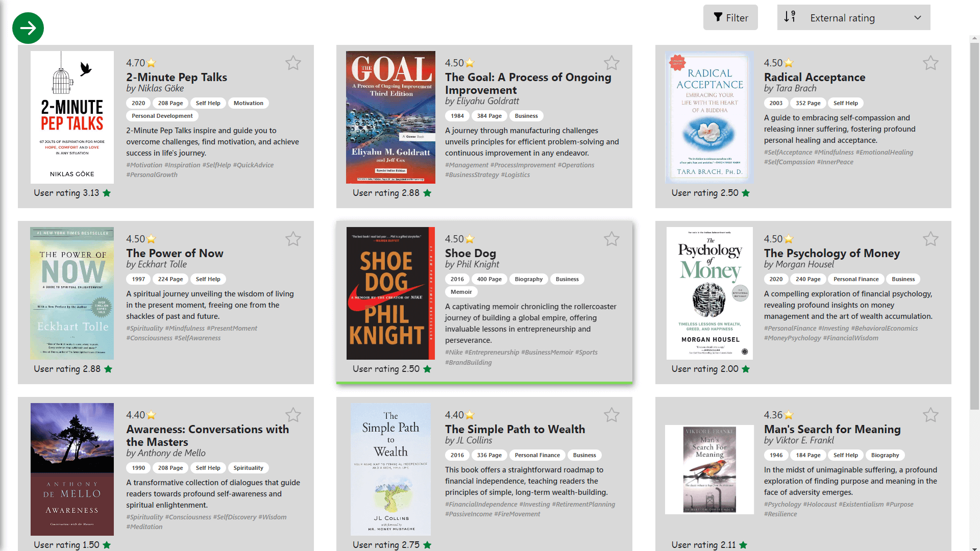The width and height of the screenshot is (980, 551).
Task: Click the forward arrow navigation icon
Action: tap(28, 28)
